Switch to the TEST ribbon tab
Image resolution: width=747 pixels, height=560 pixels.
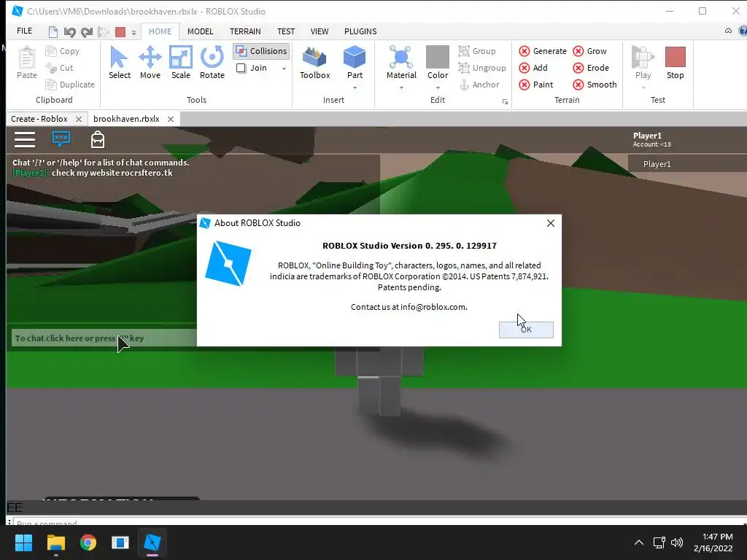point(286,31)
